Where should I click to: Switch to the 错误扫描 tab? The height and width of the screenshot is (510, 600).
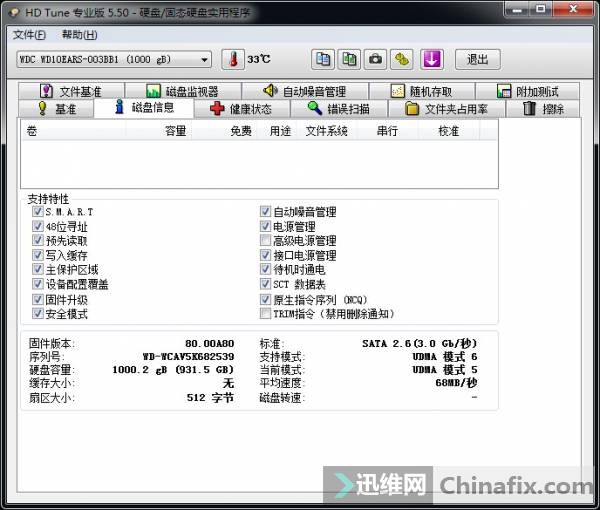[x=339, y=109]
